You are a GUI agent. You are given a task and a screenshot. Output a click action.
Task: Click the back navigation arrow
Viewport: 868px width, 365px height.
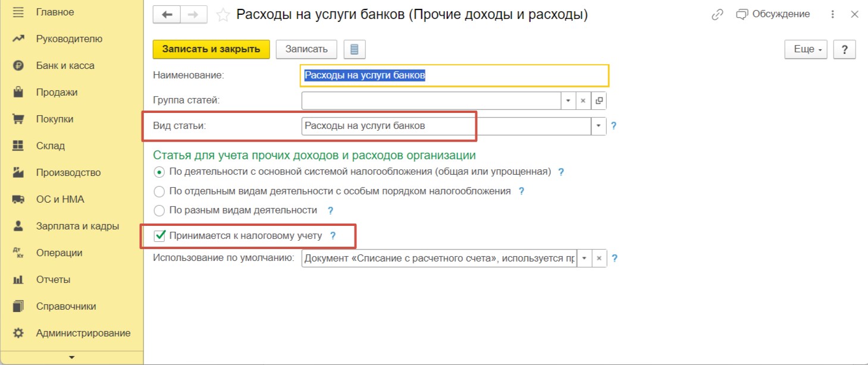tap(167, 15)
